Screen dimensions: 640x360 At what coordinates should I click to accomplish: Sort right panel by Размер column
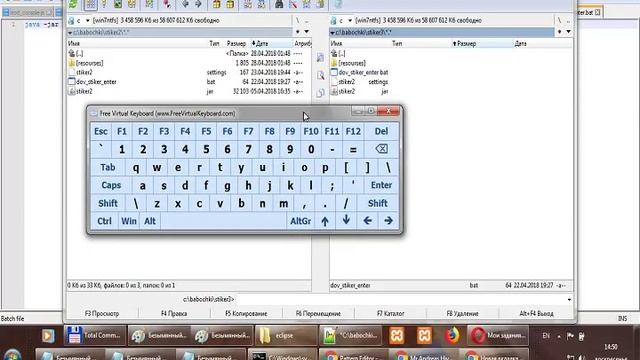pos(482,43)
